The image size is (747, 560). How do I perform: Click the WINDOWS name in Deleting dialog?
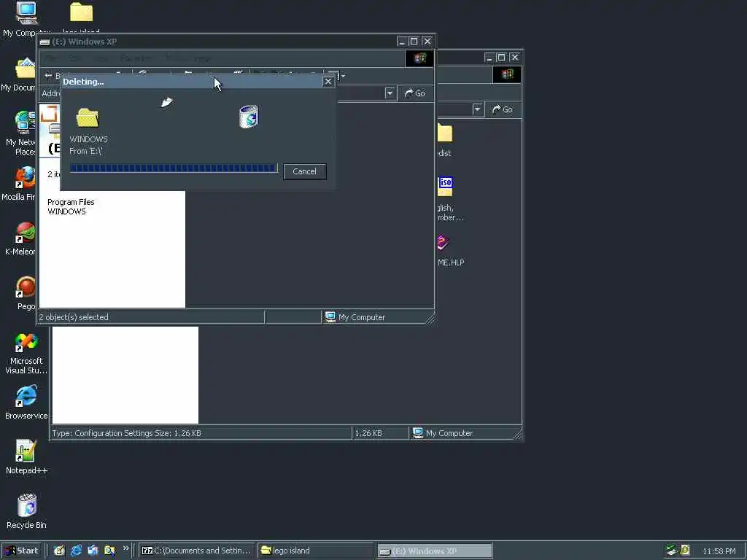tap(88, 139)
